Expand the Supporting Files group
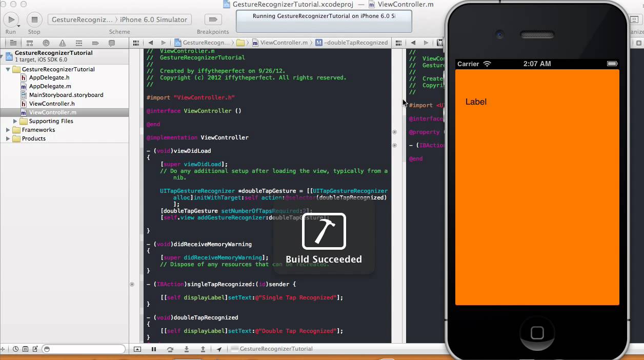The height and width of the screenshot is (360, 644). pos(15,121)
